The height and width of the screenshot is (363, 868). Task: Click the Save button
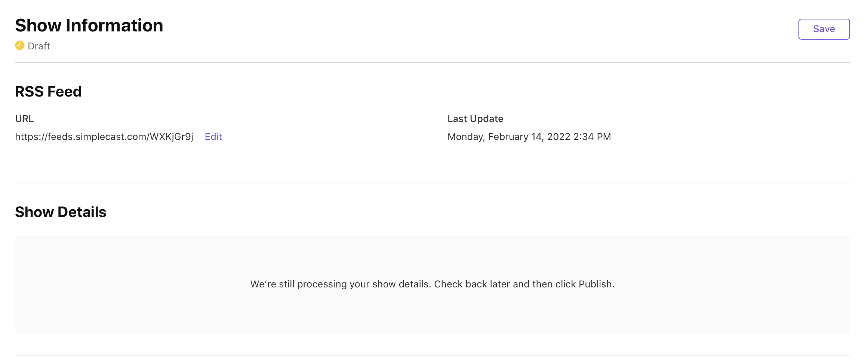click(824, 29)
